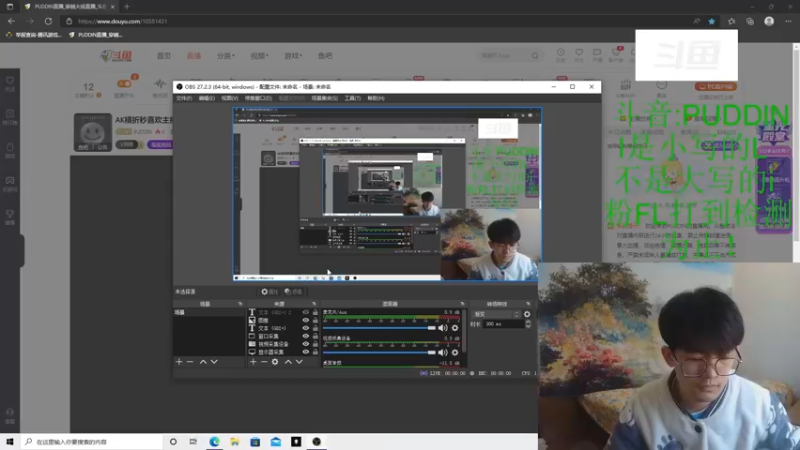The height and width of the screenshot is (450, 800).
Task: Open the 视图(V) menu in OBS
Action: pyautogui.click(x=230, y=98)
